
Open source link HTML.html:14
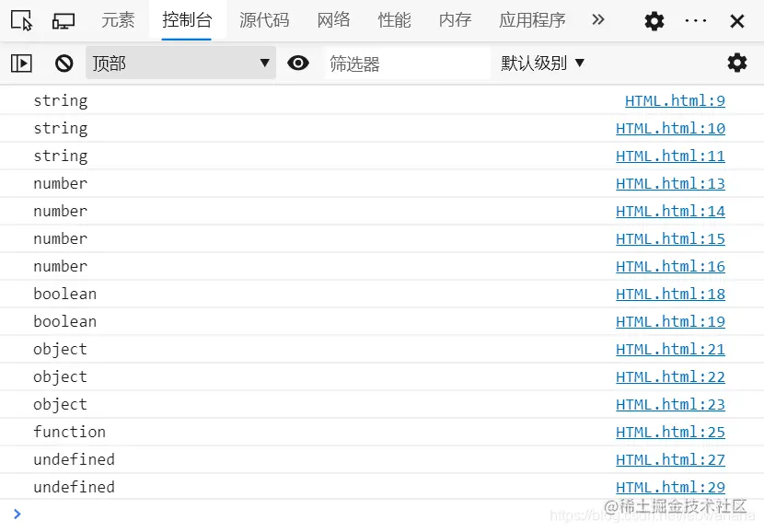[x=670, y=212]
